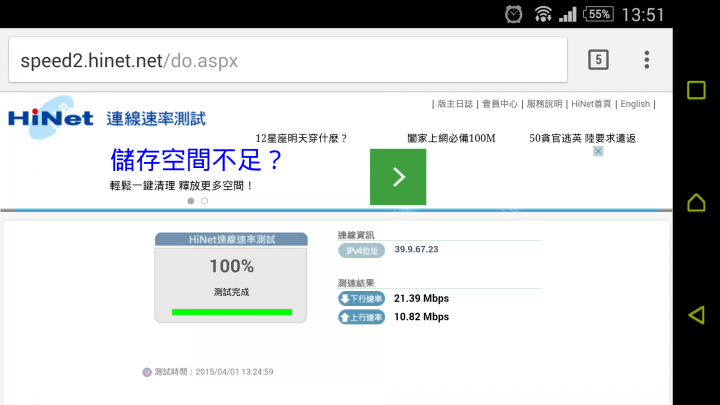Click the 10.82 Mbps upload result
720x405 pixels.
[422, 317]
